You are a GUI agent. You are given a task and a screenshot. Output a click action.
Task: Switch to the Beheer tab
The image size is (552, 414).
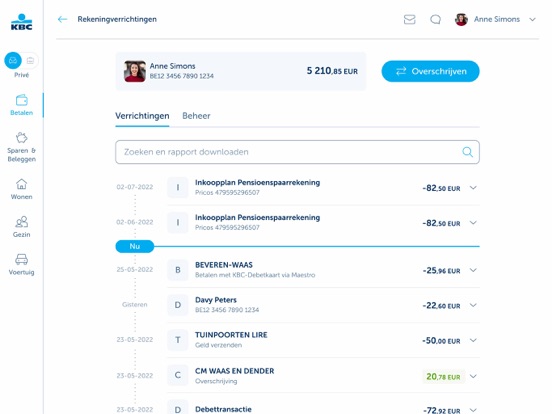click(196, 116)
